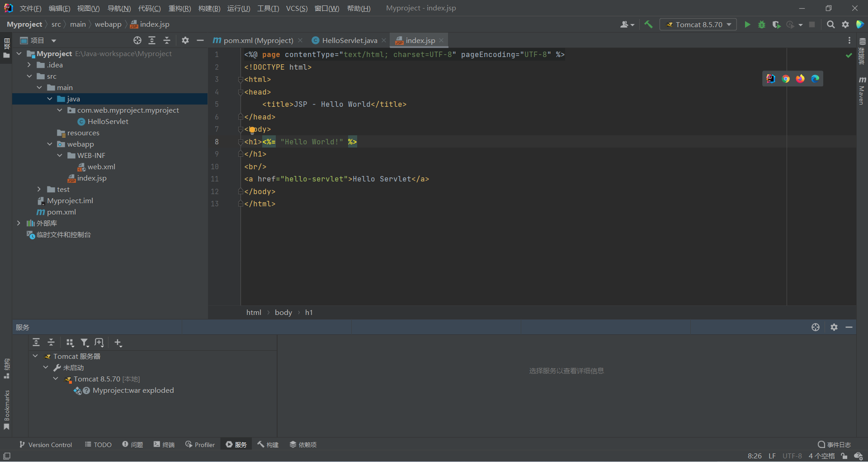Build project with the hammer icon
The height and width of the screenshot is (462, 868).
(648, 24)
